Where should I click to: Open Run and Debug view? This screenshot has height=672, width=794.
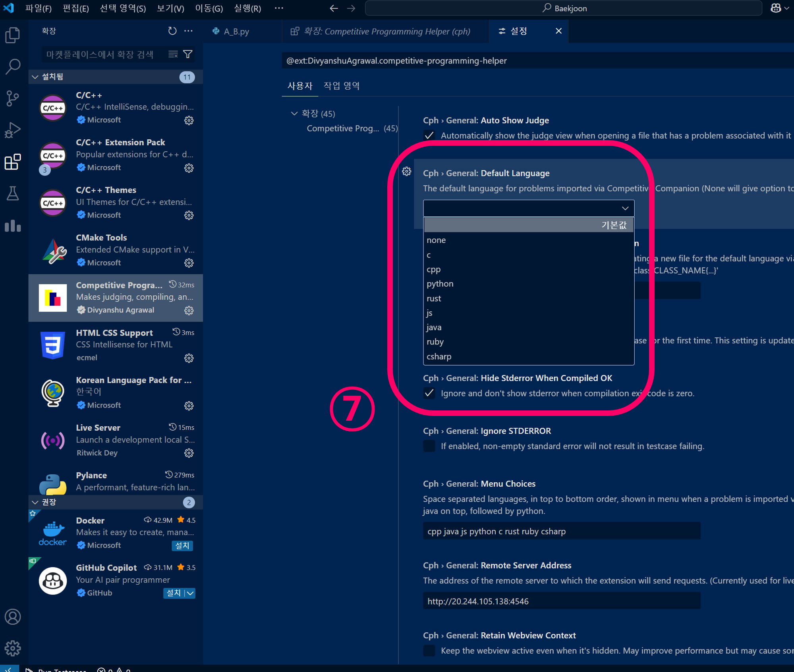coord(13,130)
